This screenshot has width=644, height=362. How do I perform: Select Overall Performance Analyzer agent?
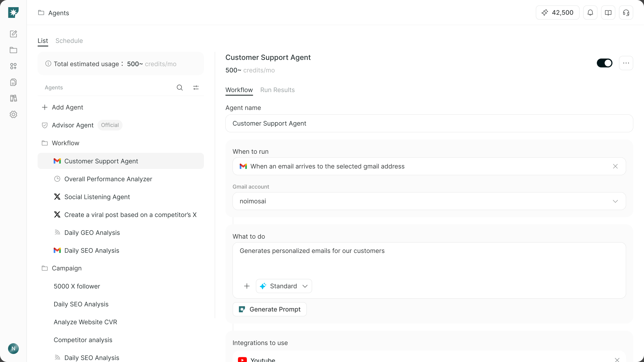[x=121, y=179]
